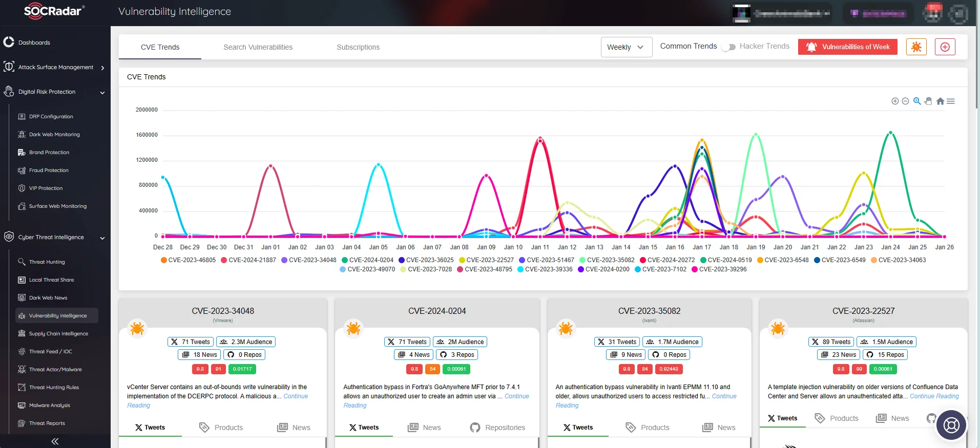This screenshot has width=980, height=448.
Task: Reset chart zoom with home icon
Action: click(x=940, y=101)
